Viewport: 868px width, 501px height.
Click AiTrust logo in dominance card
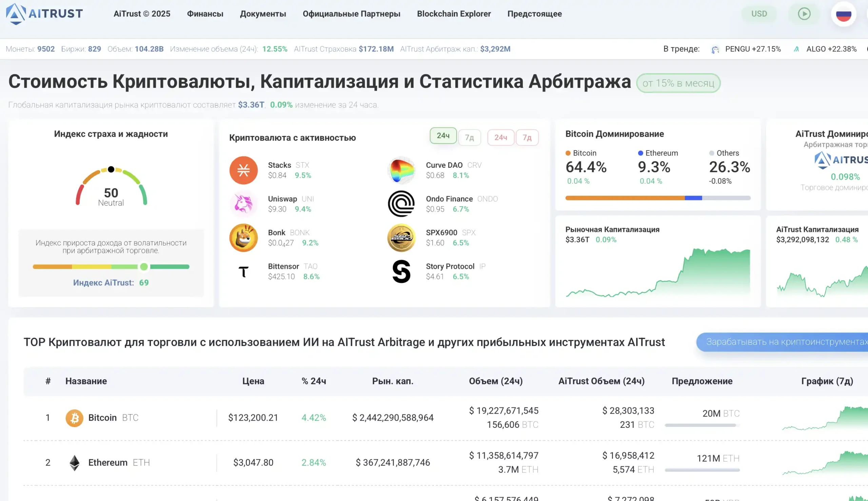click(841, 160)
